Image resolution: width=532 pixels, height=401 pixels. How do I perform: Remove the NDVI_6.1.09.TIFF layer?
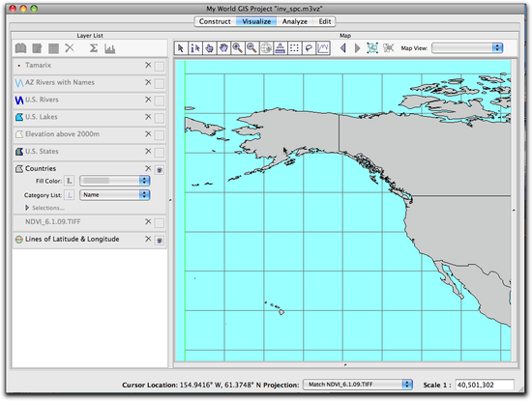(x=148, y=221)
